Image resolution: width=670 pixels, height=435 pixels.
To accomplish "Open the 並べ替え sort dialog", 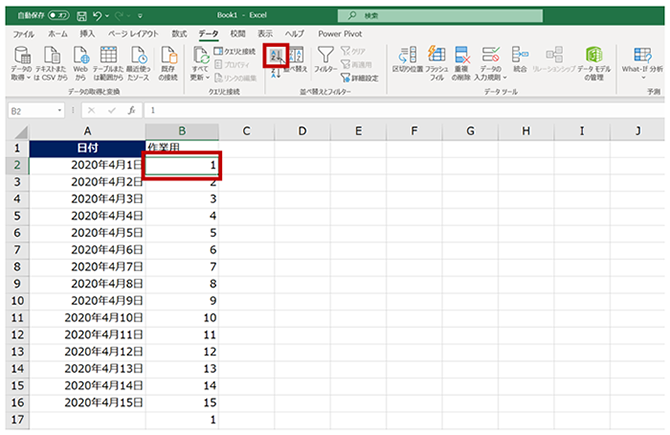I will [296, 60].
